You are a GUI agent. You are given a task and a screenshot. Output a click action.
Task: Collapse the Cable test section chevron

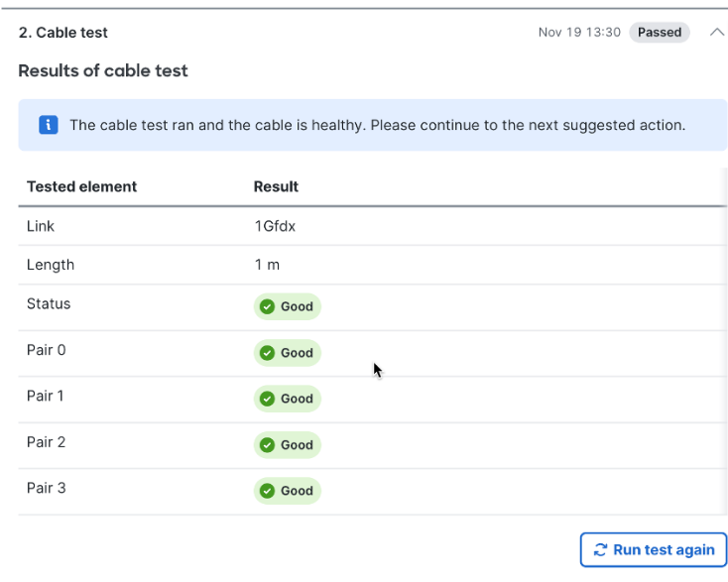(717, 32)
